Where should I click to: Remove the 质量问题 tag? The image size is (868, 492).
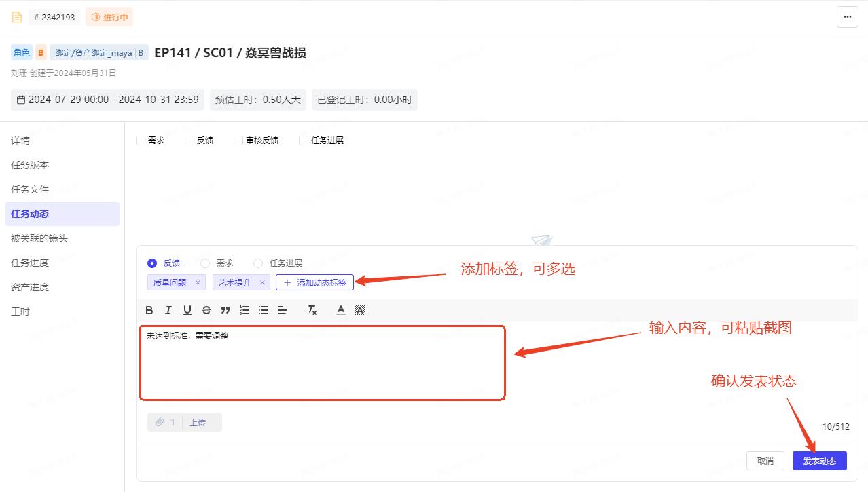(198, 282)
